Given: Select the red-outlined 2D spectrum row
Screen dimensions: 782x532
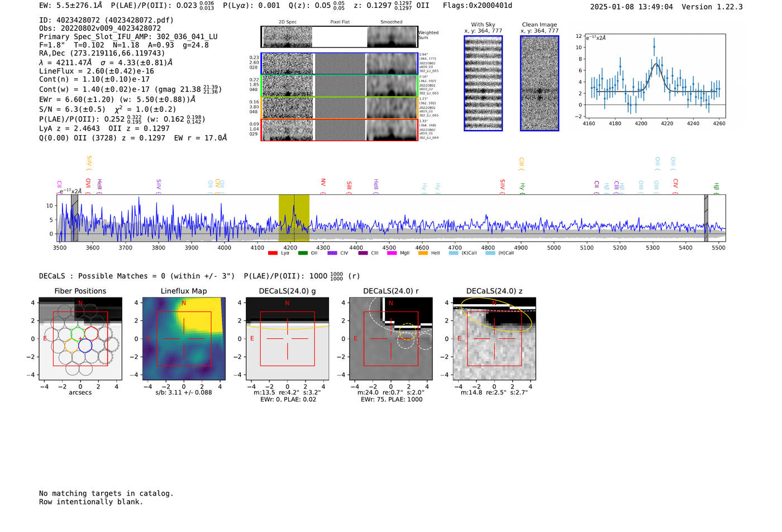Looking at the screenshot, I should point(339,130).
